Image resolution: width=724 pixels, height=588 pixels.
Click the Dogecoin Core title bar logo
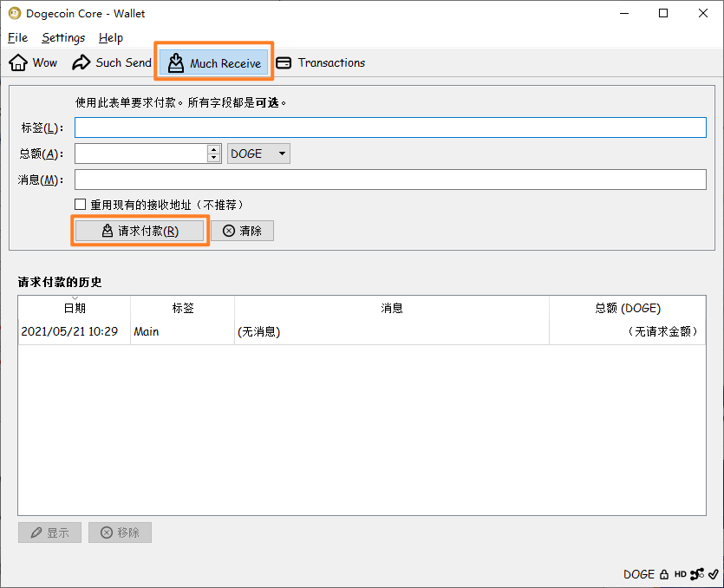[15, 13]
